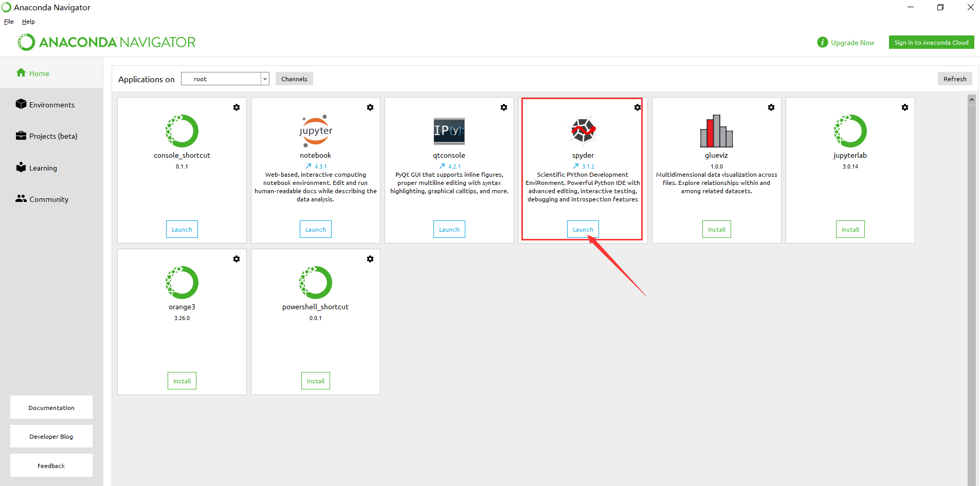The image size is (980, 486).
Task: Click the console_shortcut version 0.1.1 text
Action: click(x=182, y=166)
